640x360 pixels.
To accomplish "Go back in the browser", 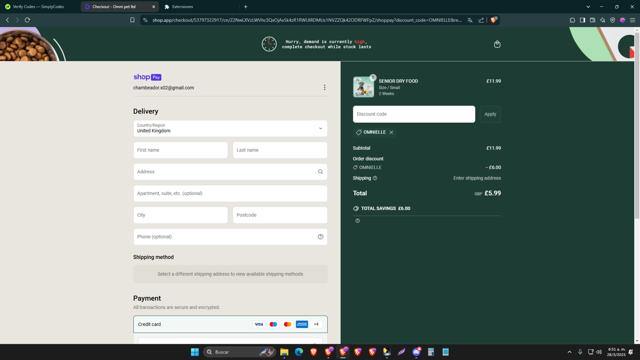I will (7, 20).
